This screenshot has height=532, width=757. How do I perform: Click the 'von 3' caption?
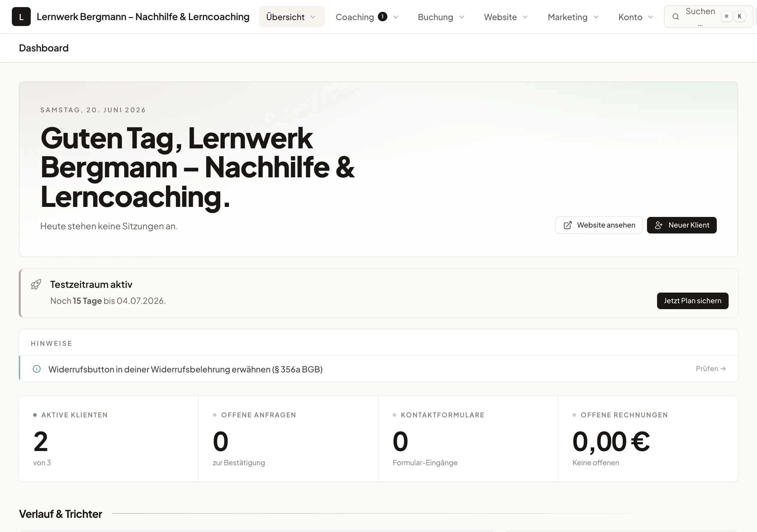pos(42,463)
